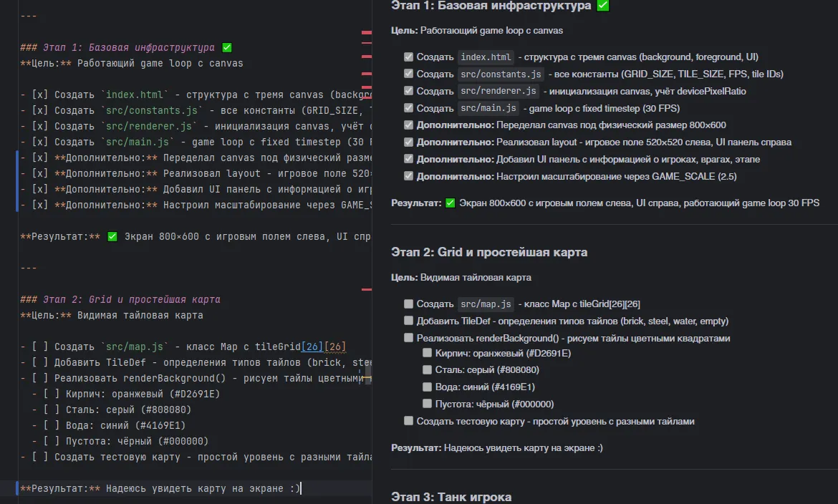Click the blue [26] link in the editor

click(312, 346)
